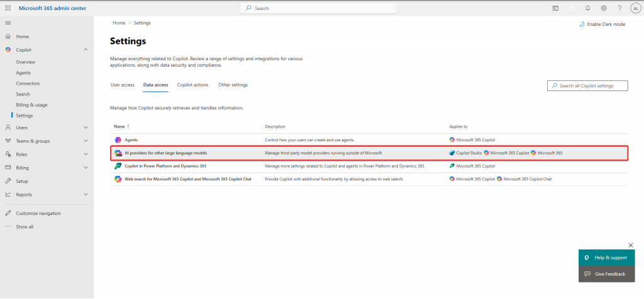The width and height of the screenshot is (644, 299).
Task: Click the Setup wrench icon
Action: pos(8,181)
